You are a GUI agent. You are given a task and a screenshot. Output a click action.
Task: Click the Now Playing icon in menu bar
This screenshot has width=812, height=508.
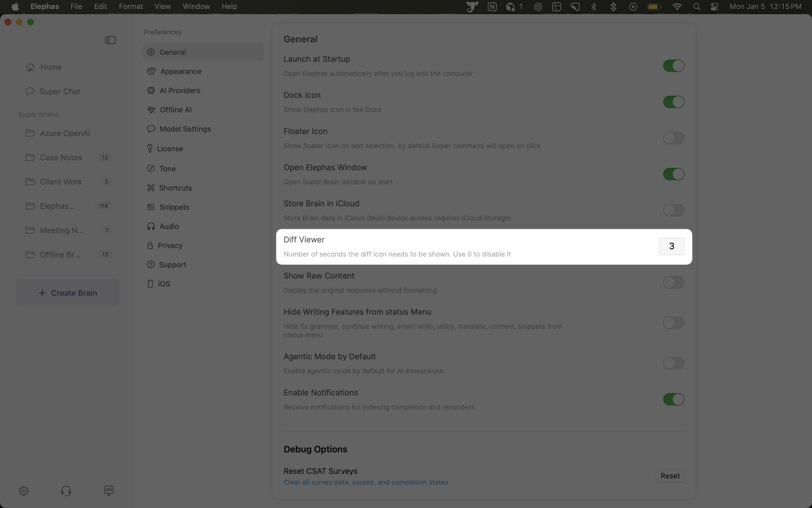633,7
